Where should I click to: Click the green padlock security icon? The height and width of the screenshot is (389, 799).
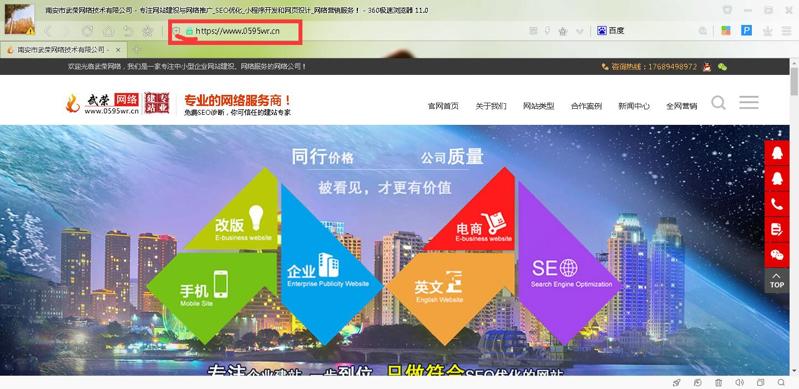tap(189, 31)
